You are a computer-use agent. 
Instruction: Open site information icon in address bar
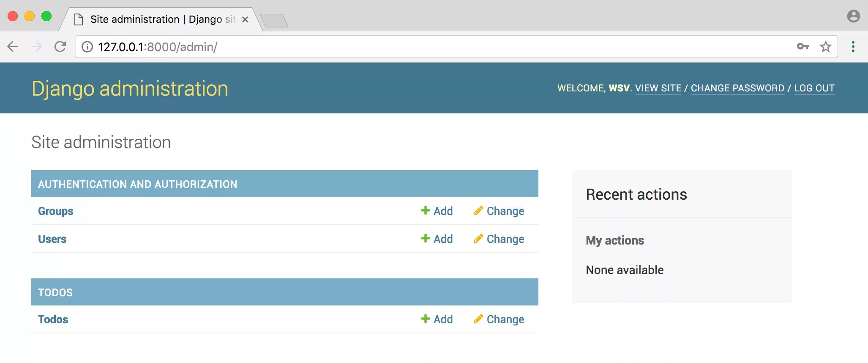(87, 47)
